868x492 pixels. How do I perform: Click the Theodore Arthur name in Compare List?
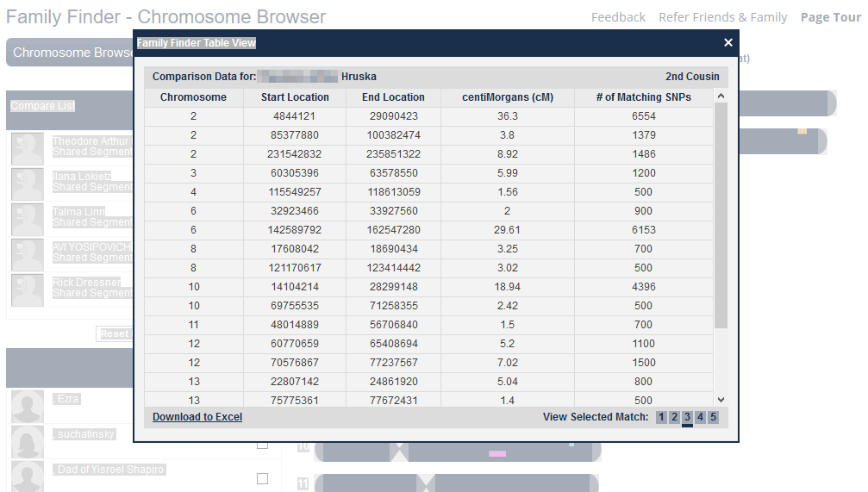click(91, 141)
